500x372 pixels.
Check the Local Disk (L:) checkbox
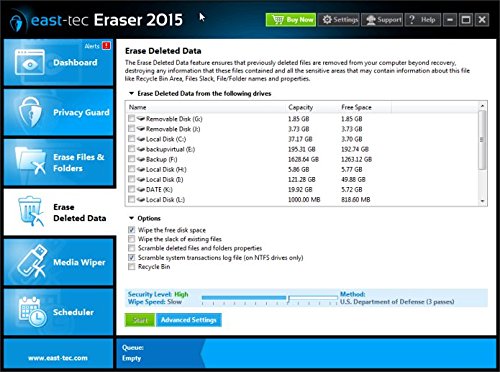click(x=131, y=199)
